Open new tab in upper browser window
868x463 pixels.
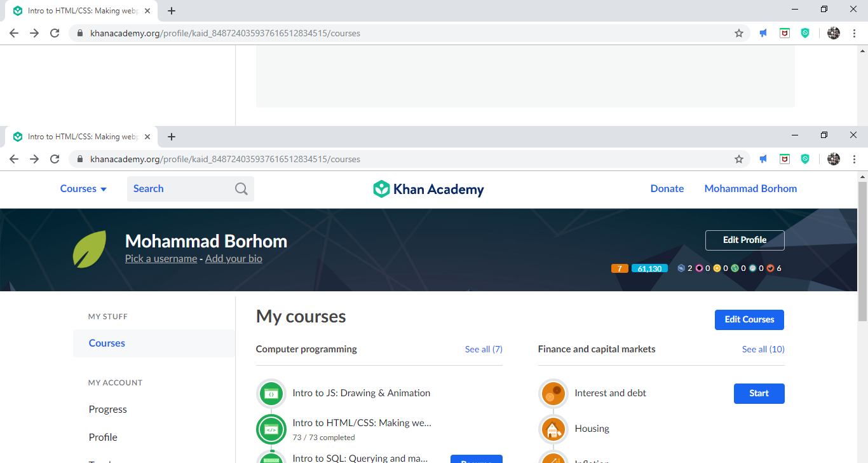pos(172,11)
